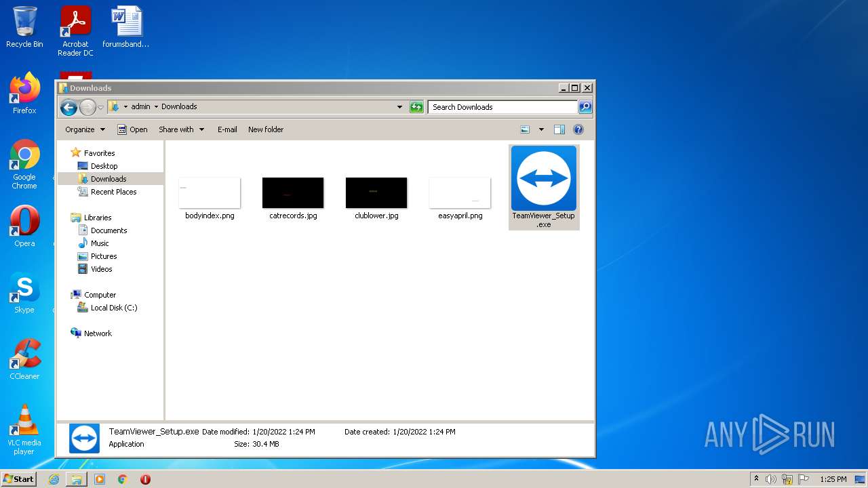
Task: Create a New folder
Action: (266, 129)
